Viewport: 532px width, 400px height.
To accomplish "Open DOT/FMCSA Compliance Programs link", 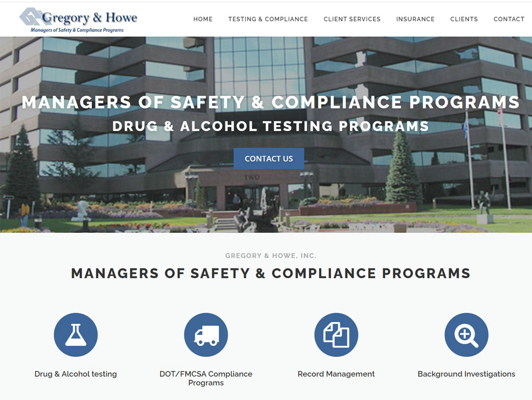I will 206,378.
